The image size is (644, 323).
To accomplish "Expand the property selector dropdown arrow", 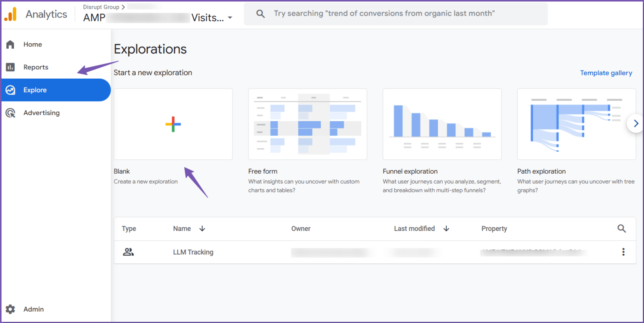I will pyautogui.click(x=230, y=18).
